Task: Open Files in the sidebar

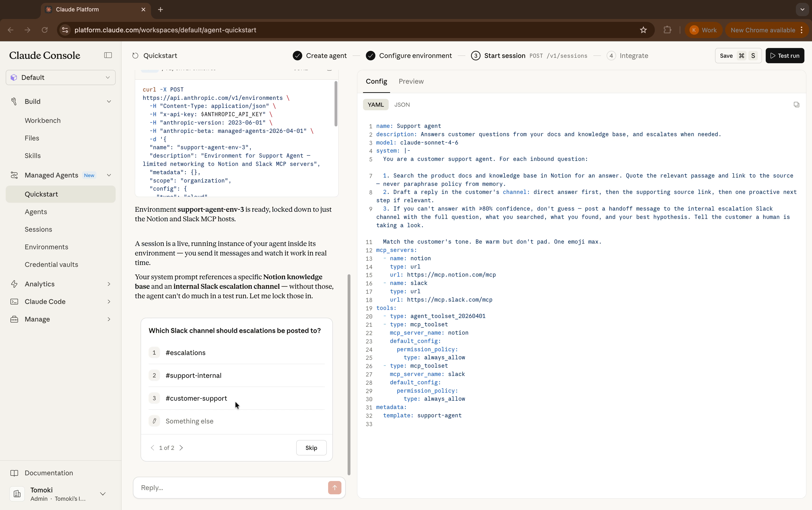Action: coord(61,138)
